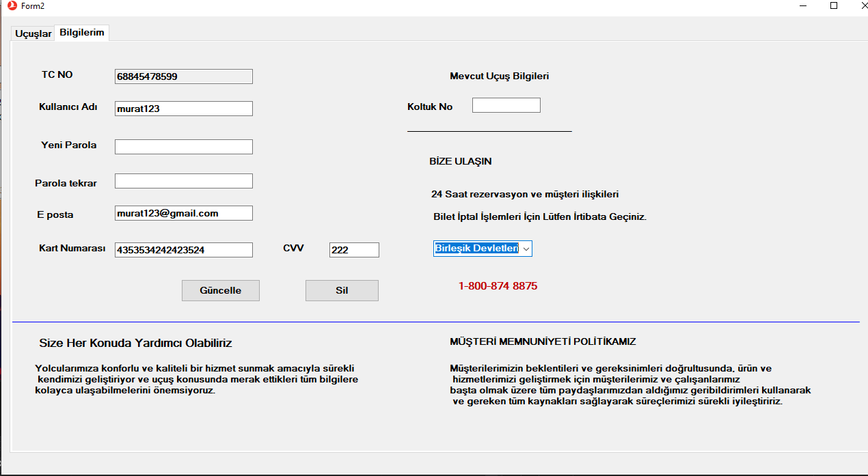Click the Yeni Parola field
Screen dimensions: 868x476
pyautogui.click(x=183, y=146)
